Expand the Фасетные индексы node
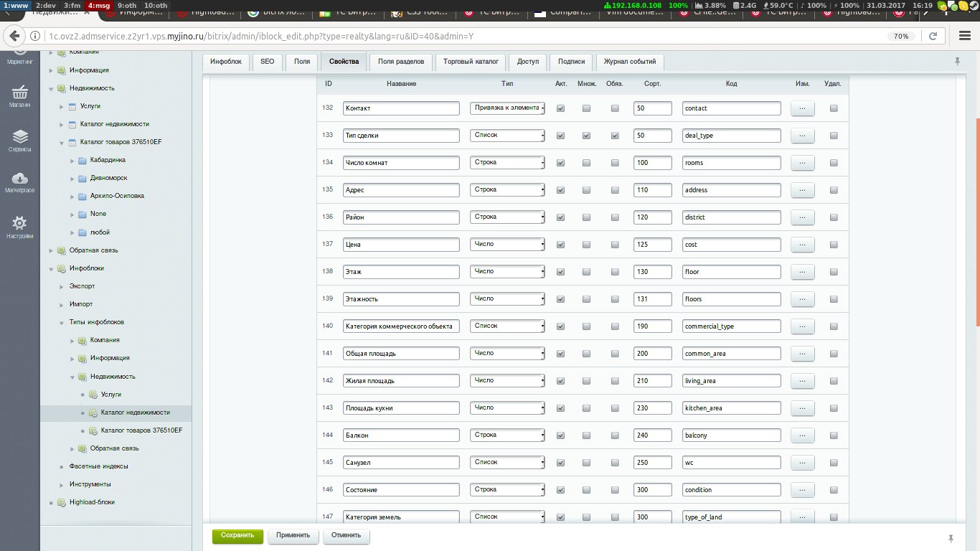This screenshot has height=551, width=980. click(x=62, y=466)
